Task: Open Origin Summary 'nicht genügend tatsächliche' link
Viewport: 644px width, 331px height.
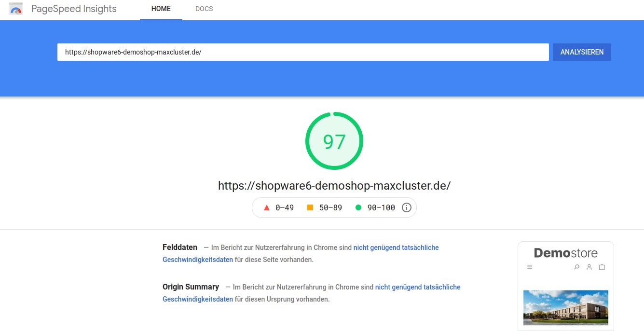Action: click(418, 287)
